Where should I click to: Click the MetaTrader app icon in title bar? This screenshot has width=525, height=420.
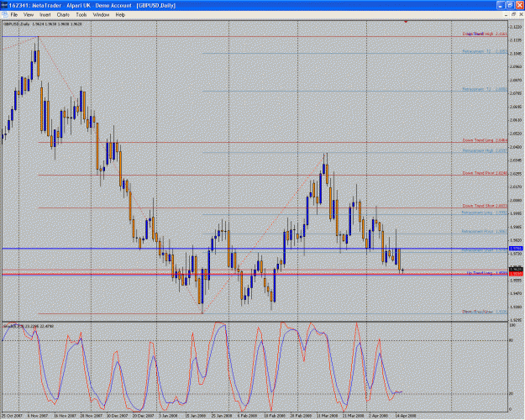pyautogui.click(x=4, y=5)
